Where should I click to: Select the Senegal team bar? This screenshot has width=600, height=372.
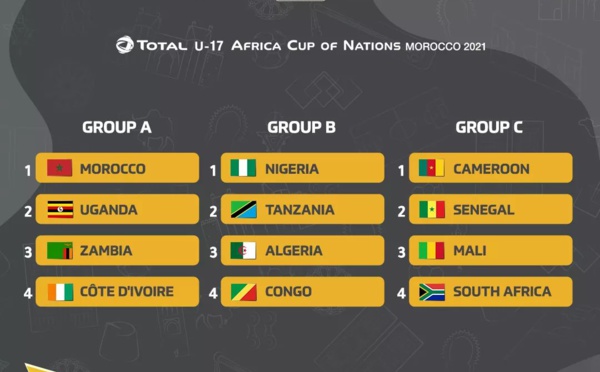tap(491, 209)
